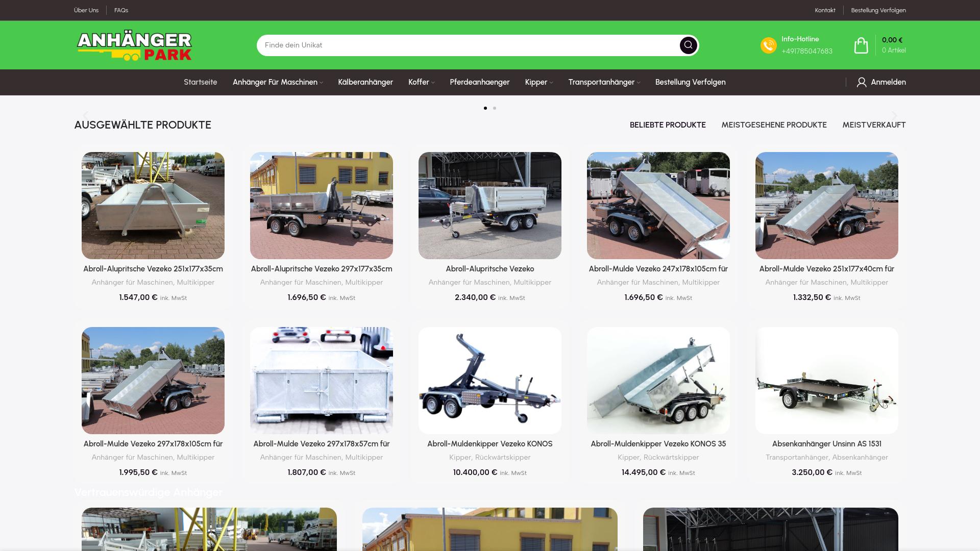Screen dimensions: 980x551
Task: Click the user account icon beside Anmelden
Action: pos(862,82)
